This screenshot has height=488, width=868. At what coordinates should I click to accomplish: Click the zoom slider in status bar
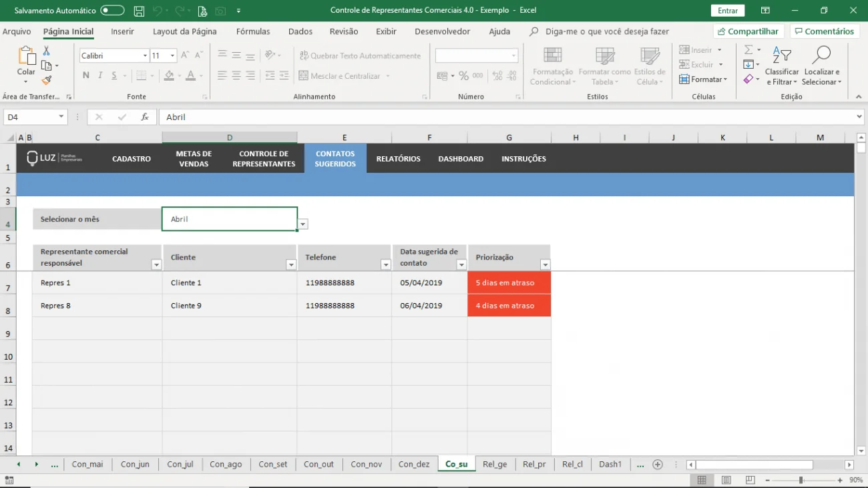tap(801, 481)
